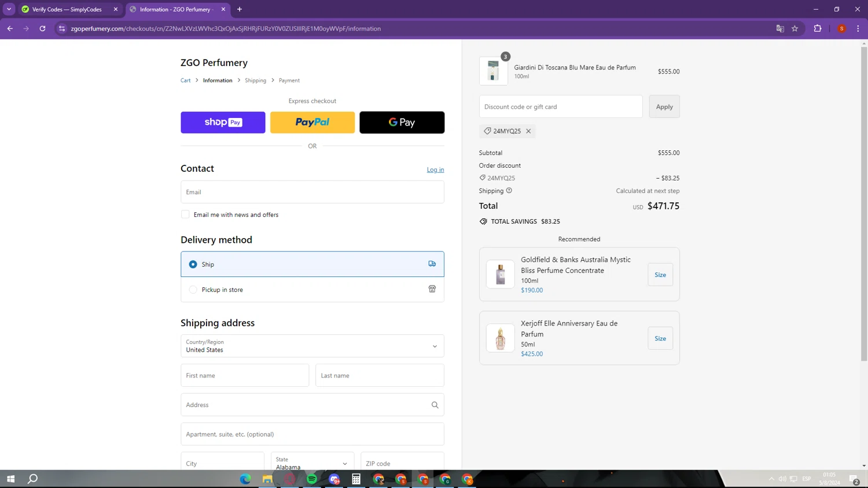Pay with PayPal express checkout

pos(312,123)
